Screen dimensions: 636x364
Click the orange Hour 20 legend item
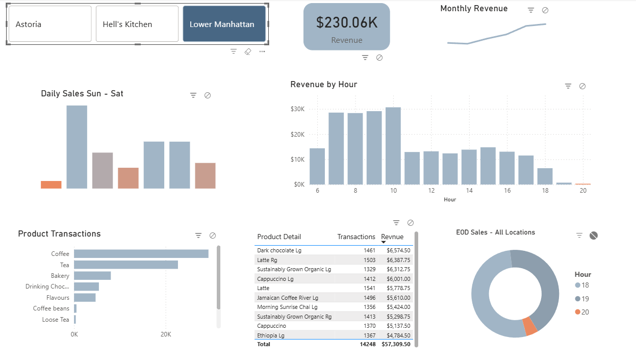(582, 312)
